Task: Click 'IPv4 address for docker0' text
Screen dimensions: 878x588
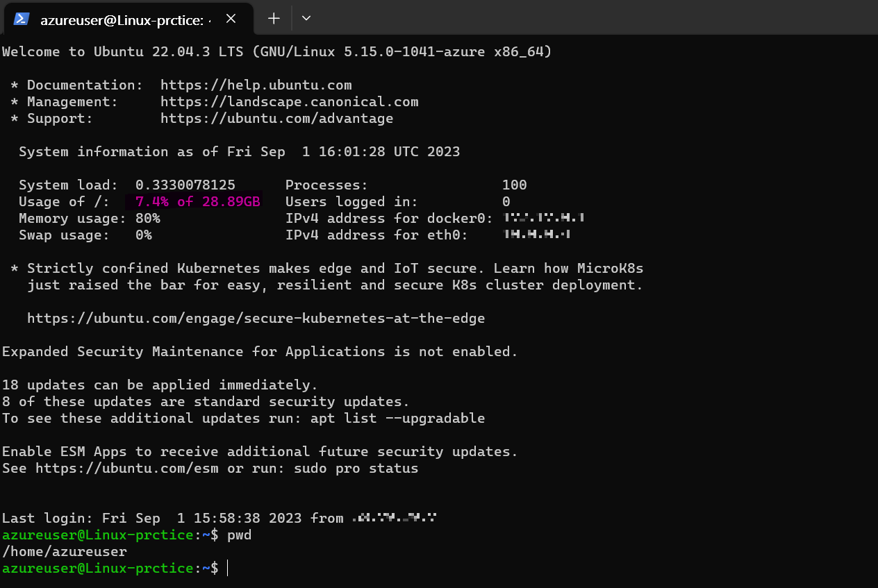Action: [x=390, y=219]
